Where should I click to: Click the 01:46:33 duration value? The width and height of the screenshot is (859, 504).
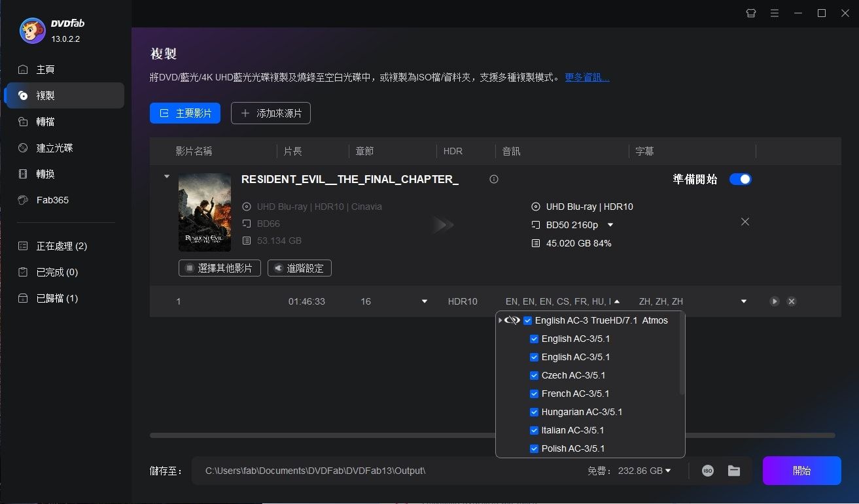pyautogui.click(x=307, y=301)
